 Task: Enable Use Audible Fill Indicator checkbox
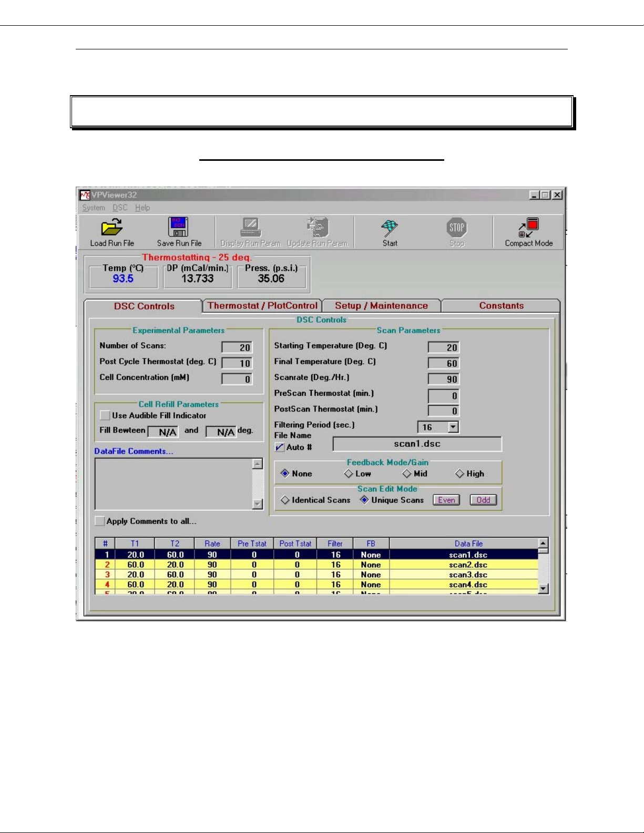coord(105,415)
